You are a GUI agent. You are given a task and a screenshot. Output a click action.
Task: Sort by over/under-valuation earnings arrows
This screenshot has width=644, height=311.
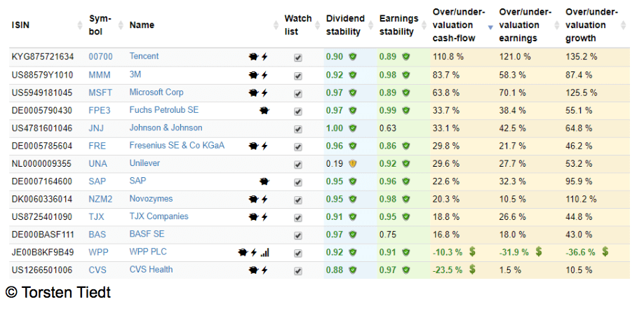pos(556,25)
